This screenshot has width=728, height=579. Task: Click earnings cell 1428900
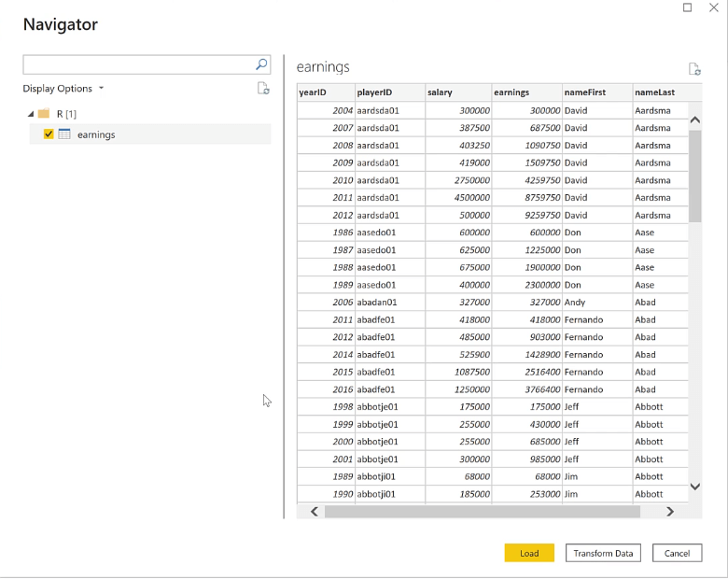coord(527,355)
